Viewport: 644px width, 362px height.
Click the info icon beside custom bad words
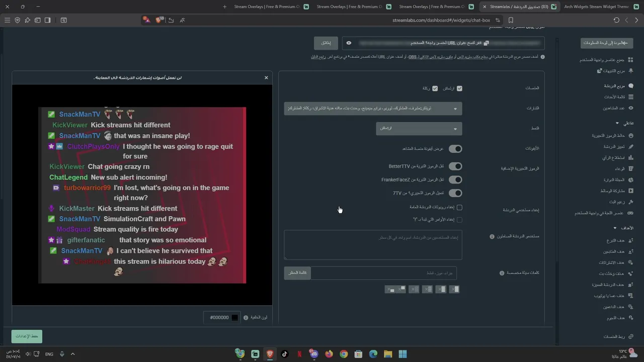(x=502, y=273)
